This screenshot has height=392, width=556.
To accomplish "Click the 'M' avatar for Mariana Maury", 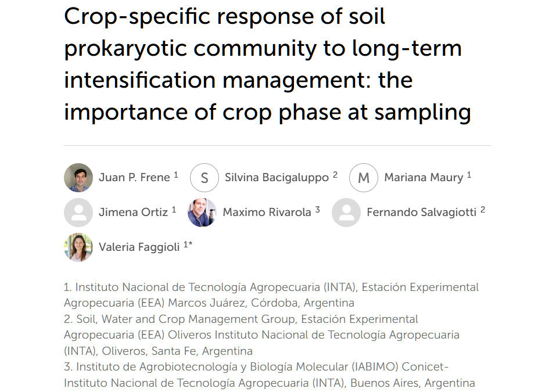I will (364, 178).
